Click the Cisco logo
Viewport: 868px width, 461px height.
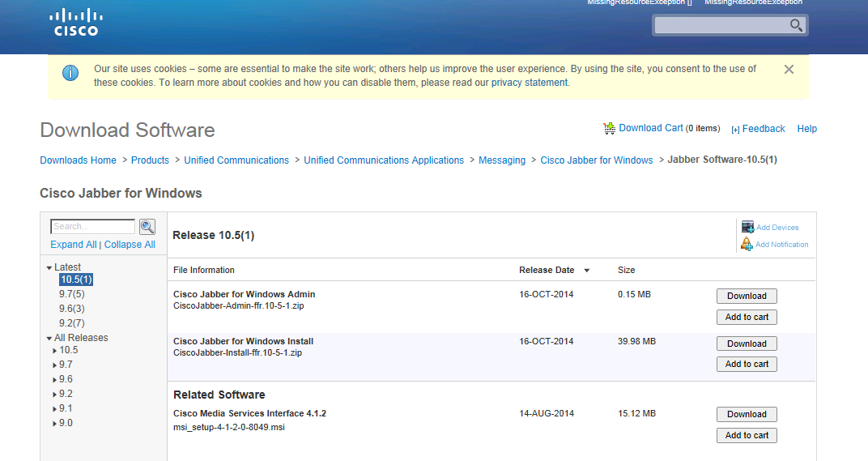pyautogui.click(x=76, y=23)
